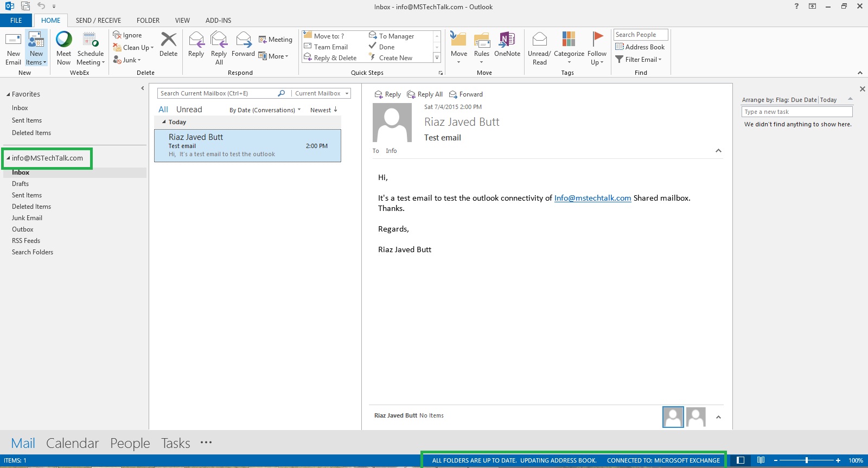Click Reply in the reading pane

tap(388, 94)
